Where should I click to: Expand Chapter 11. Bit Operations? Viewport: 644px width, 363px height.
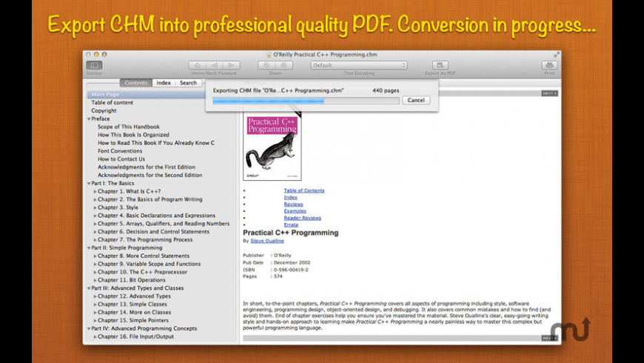(x=95, y=280)
